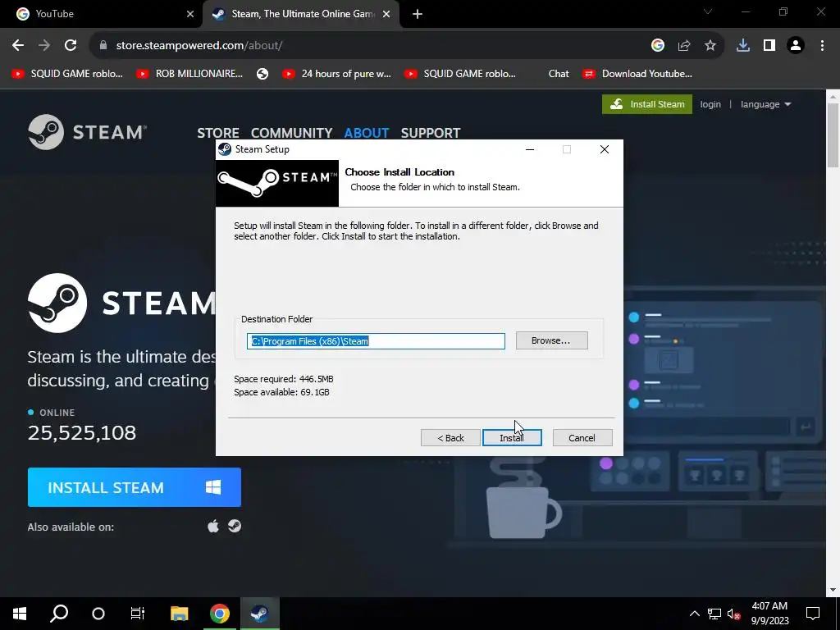Image resolution: width=840 pixels, height=630 pixels.
Task: Toggle Chrome side panel icon
Action: [769, 46]
